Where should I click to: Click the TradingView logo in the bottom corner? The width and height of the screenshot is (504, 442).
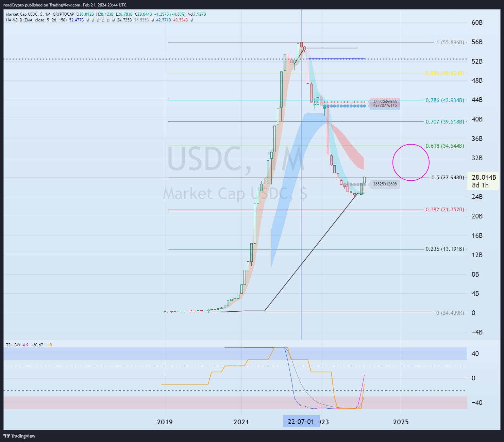(x=19, y=436)
